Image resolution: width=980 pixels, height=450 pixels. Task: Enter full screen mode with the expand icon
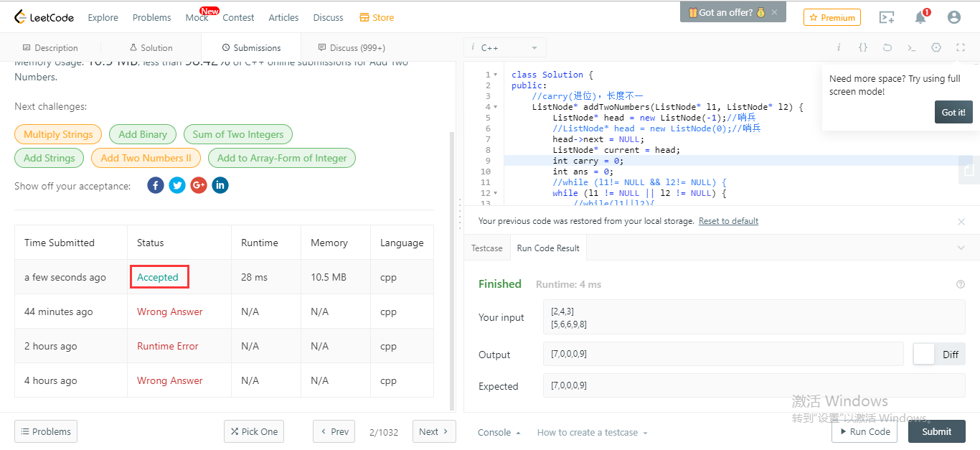click(x=961, y=47)
